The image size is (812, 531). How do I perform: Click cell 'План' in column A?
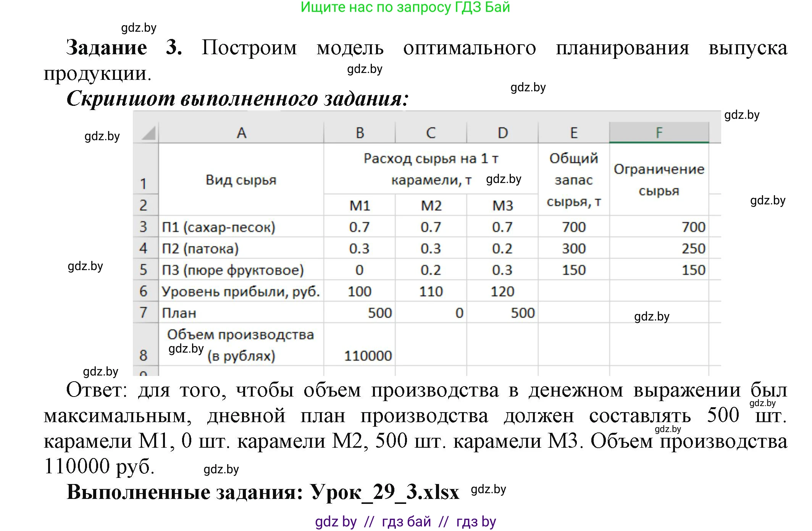click(241, 312)
